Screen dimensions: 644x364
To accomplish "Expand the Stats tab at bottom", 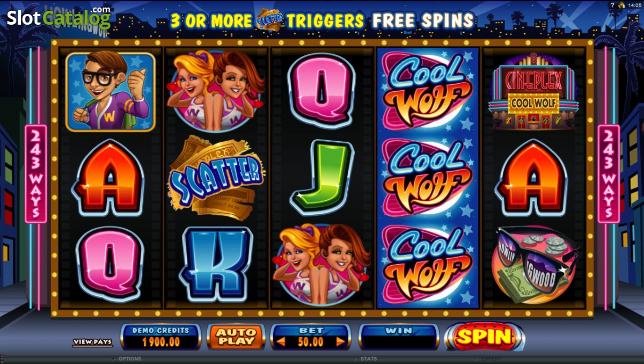I will click(367, 359).
